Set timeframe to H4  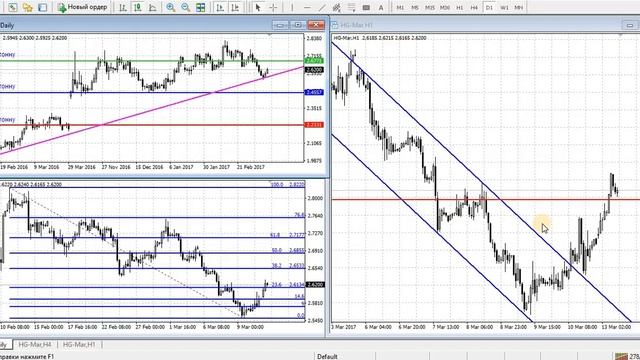pyautogui.click(x=474, y=7)
